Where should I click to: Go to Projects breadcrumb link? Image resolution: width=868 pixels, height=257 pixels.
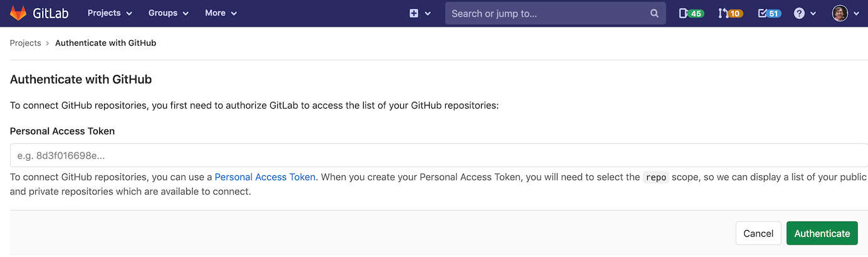(25, 43)
